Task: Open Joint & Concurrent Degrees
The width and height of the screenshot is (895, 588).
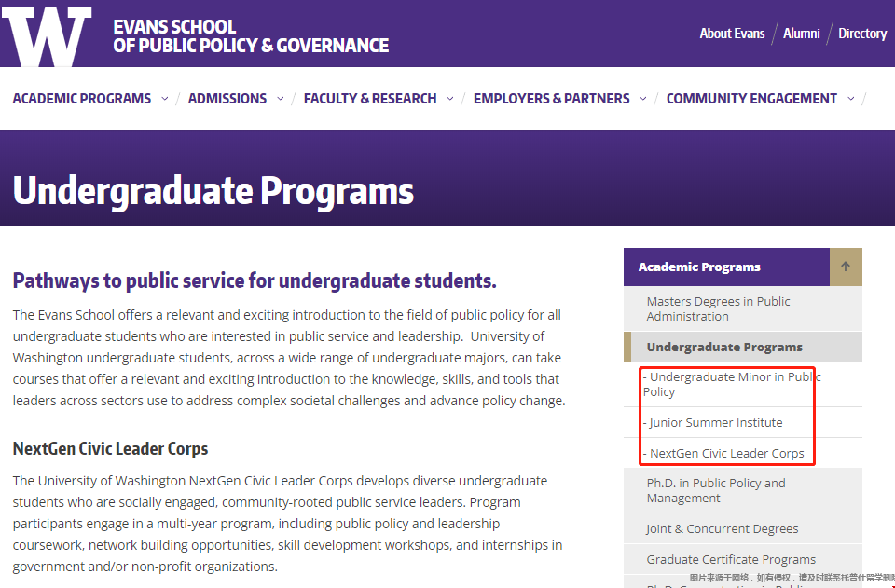Action: click(x=743, y=528)
